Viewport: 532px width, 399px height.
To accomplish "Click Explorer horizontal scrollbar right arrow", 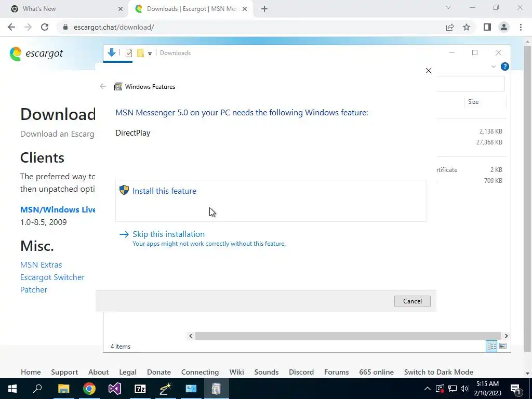I will (506, 336).
